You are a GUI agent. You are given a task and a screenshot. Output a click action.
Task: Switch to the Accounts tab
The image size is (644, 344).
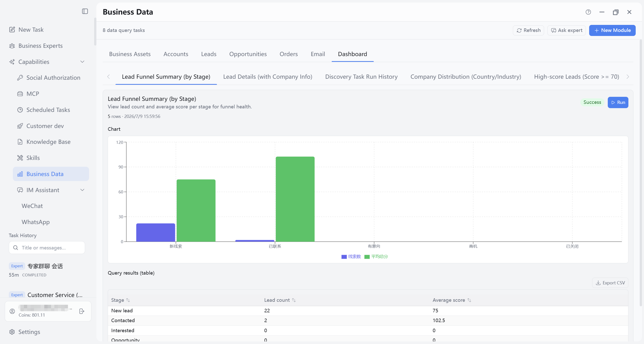tap(176, 54)
